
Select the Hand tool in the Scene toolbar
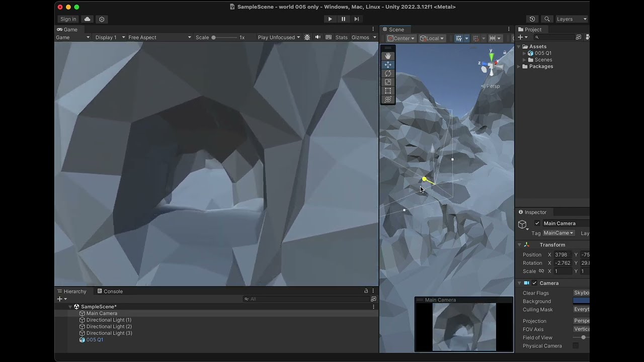coord(387,55)
